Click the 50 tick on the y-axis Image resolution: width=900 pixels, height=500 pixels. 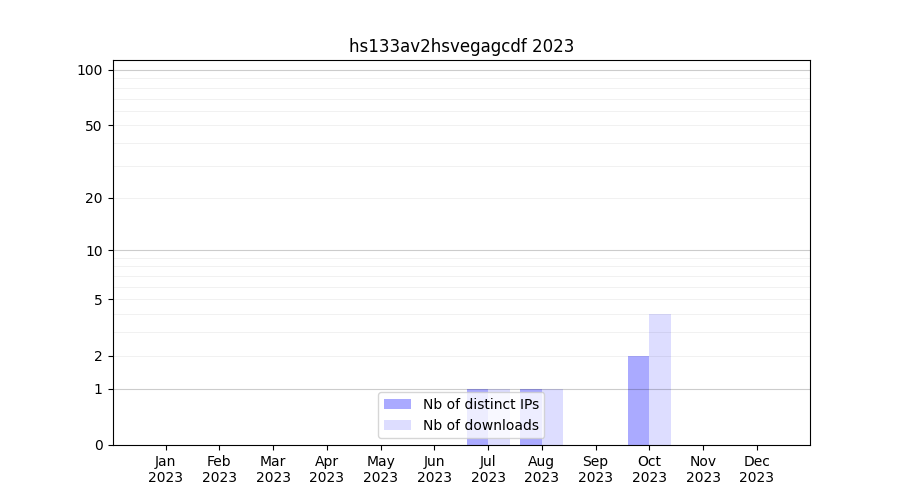pyautogui.click(x=93, y=126)
